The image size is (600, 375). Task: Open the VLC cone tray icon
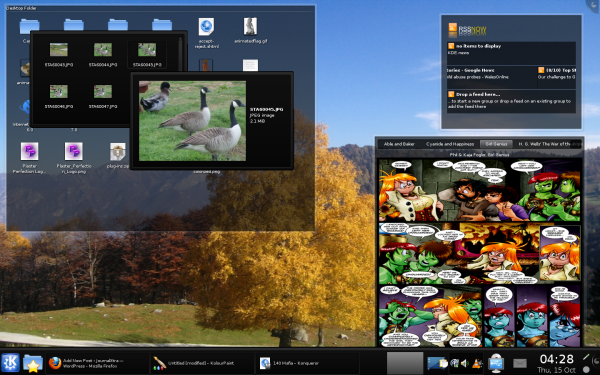point(477,363)
